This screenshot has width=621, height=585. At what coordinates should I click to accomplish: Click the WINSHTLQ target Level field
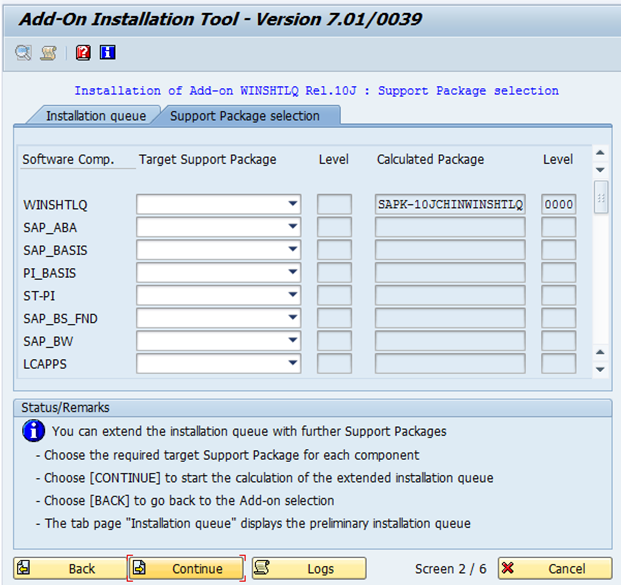(334, 204)
